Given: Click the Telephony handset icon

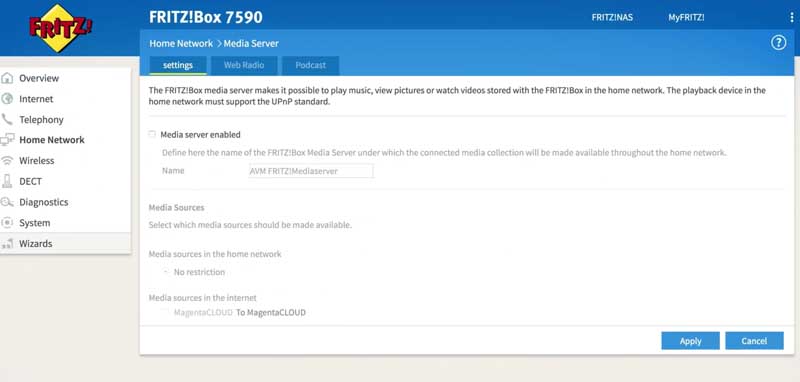Looking at the screenshot, I should (7, 119).
